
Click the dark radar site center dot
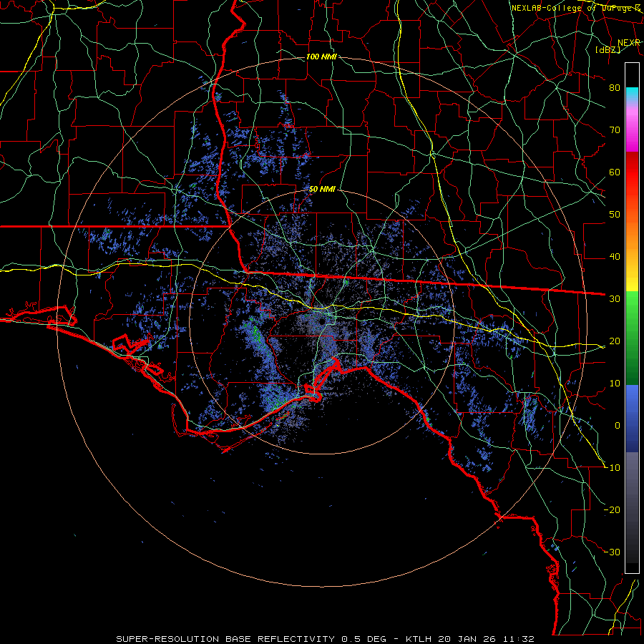323,321
